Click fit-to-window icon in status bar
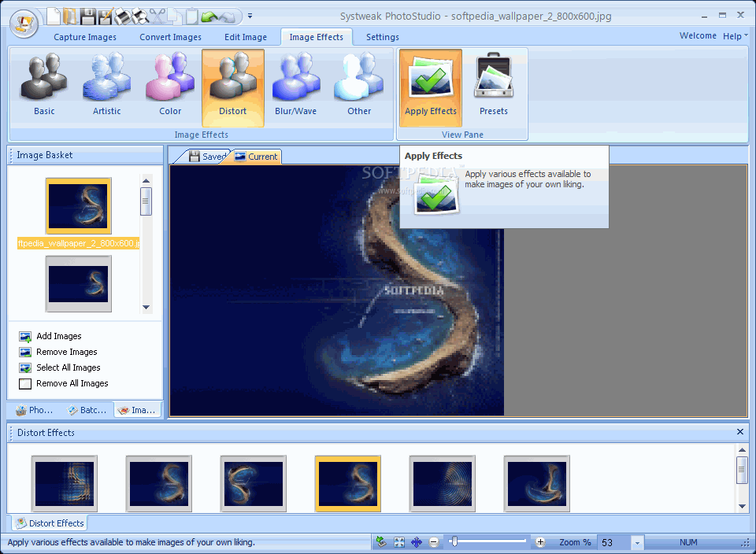Image resolution: width=756 pixels, height=554 pixels. (399, 542)
